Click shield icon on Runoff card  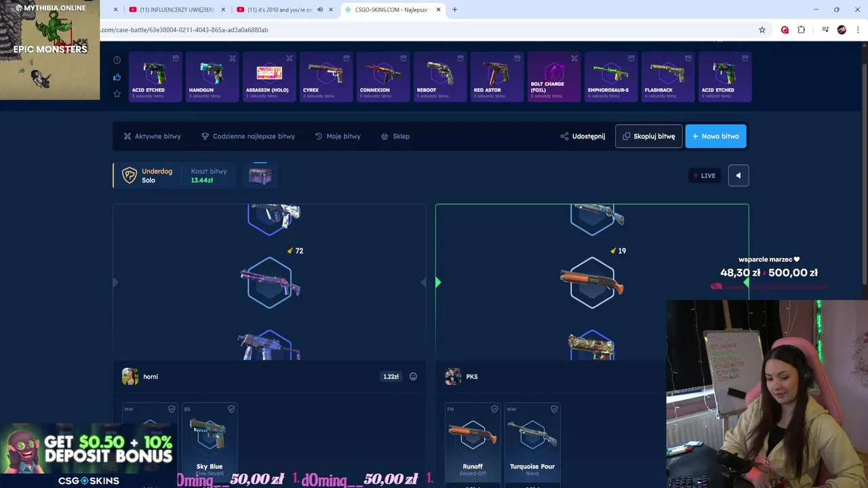point(494,409)
